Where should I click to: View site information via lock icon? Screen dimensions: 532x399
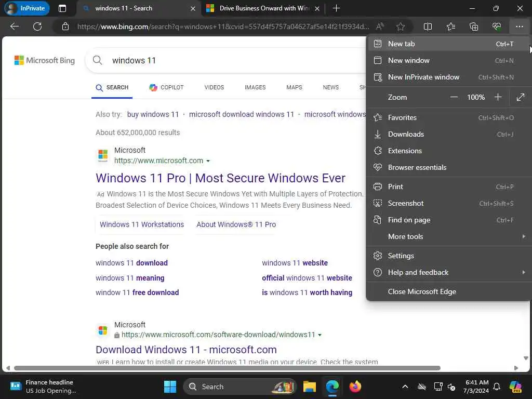(x=65, y=26)
